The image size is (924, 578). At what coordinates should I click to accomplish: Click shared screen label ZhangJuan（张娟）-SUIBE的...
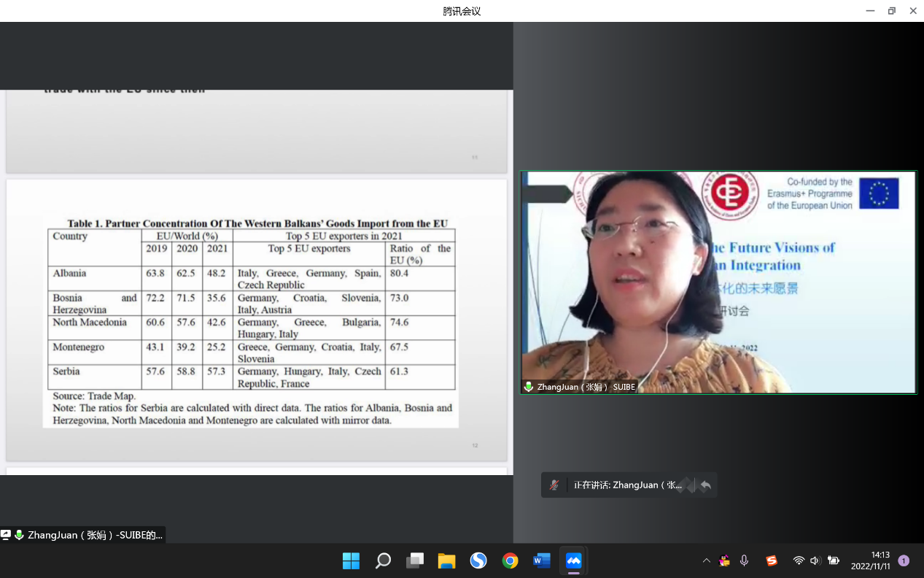point(95,535)
